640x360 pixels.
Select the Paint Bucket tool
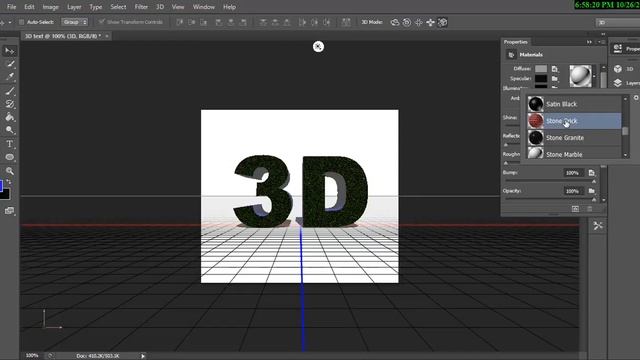click(x=9, y=117)
